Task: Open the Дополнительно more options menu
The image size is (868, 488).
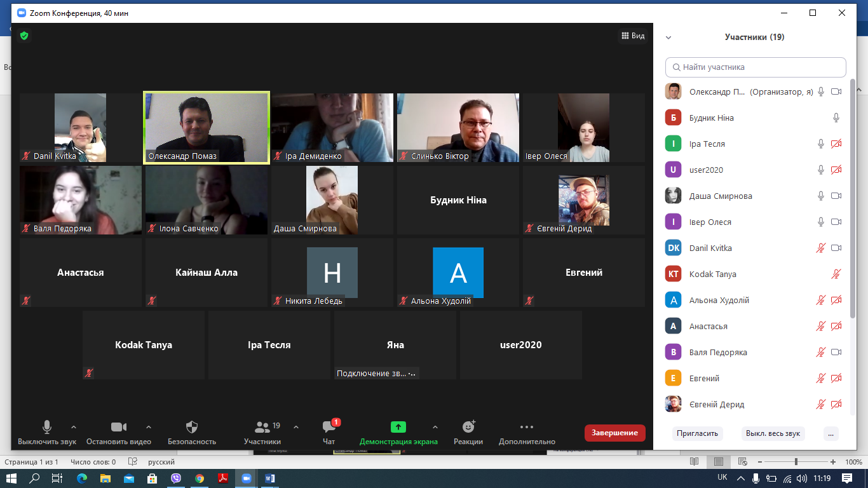Action: coord(527,433)
